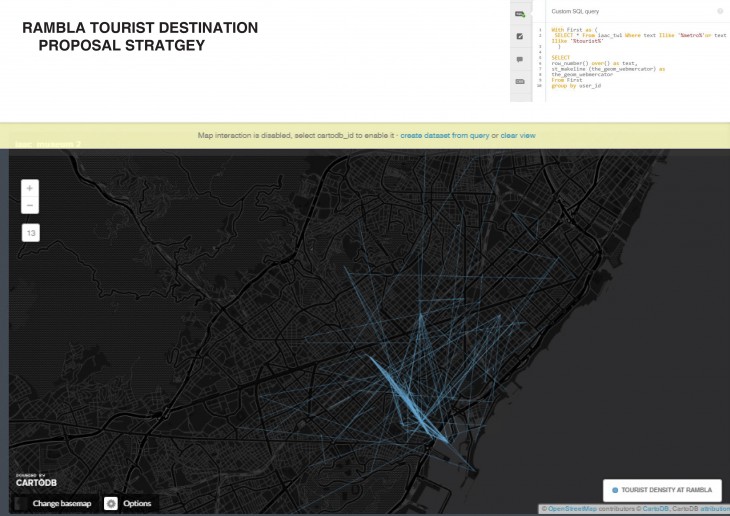Click the CartoDB logo on the map
Viewport: 730px width, 516px height.
click(34, 480)
